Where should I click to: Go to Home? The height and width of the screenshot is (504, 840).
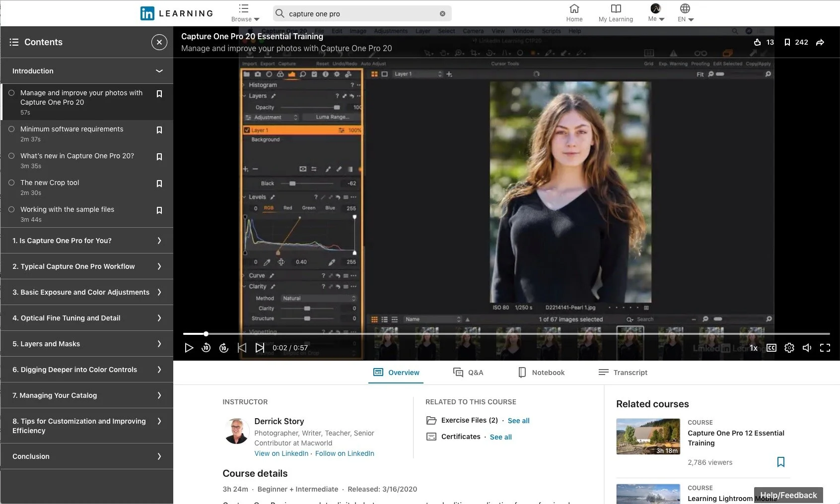[574, 13]
